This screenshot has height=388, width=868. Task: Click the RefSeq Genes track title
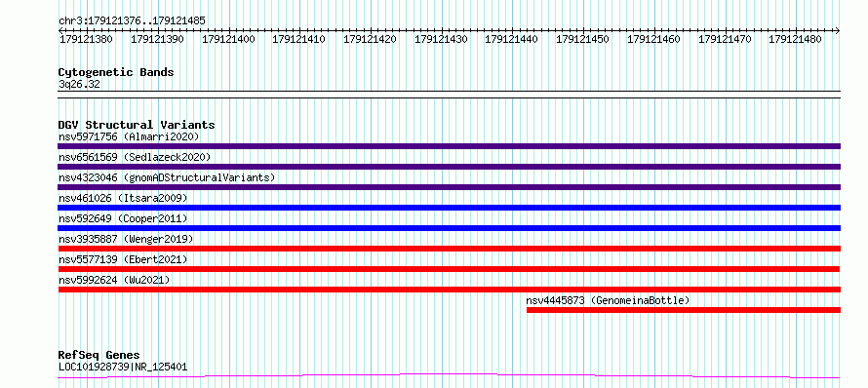[99, 355]
